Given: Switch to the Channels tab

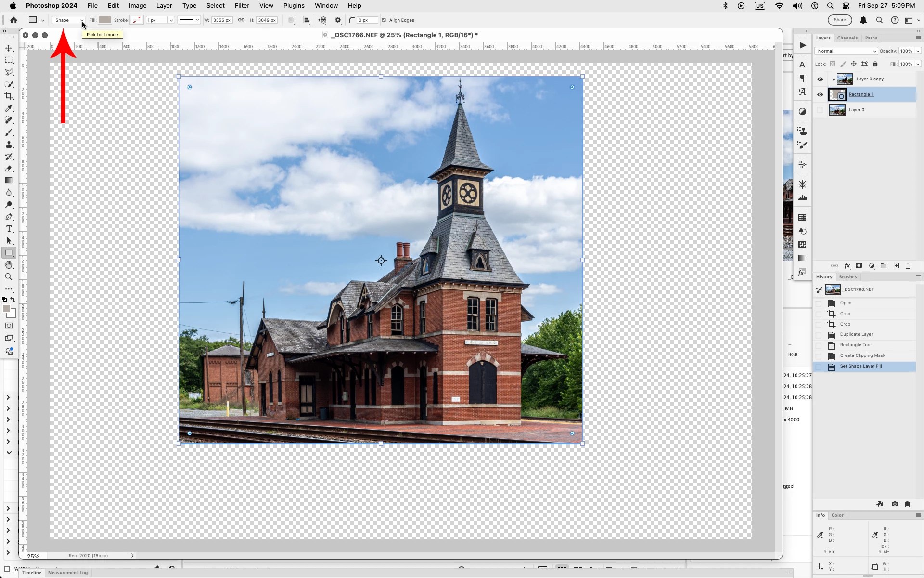Looking at the screenshot, I should tap(847, 38).
